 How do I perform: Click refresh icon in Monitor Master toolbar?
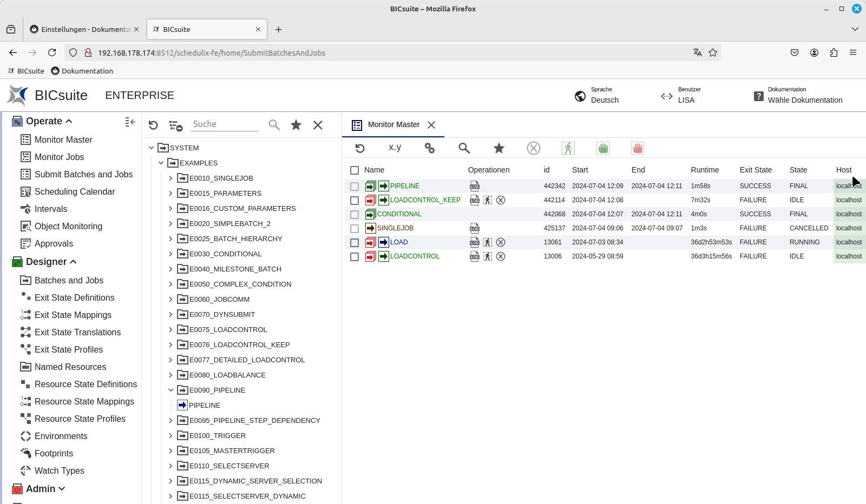360,148
